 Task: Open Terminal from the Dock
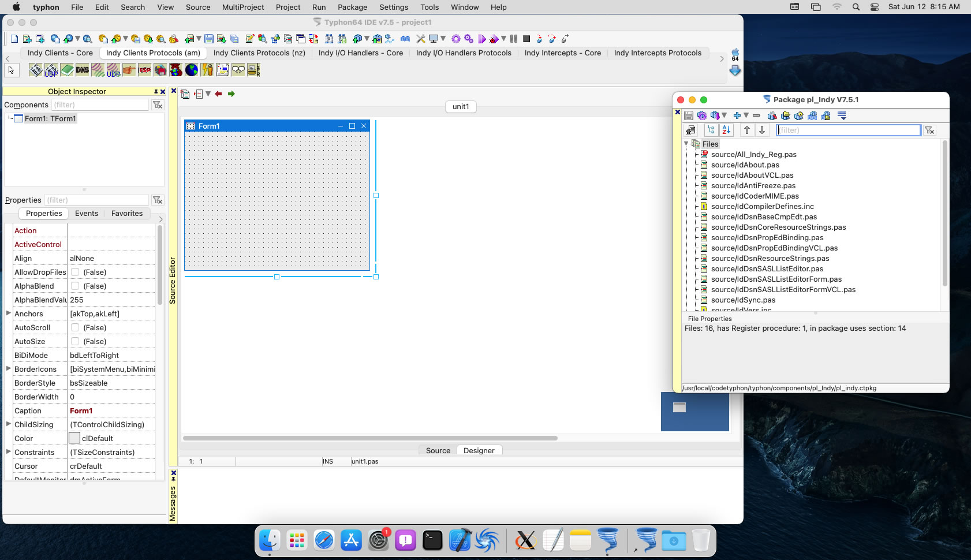[x=432, y=540]
